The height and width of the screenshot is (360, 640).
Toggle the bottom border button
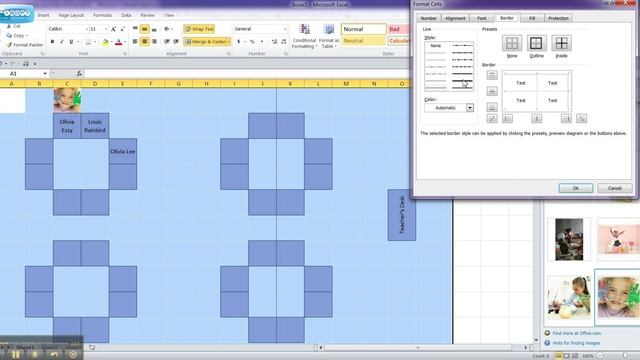(492, 107)
